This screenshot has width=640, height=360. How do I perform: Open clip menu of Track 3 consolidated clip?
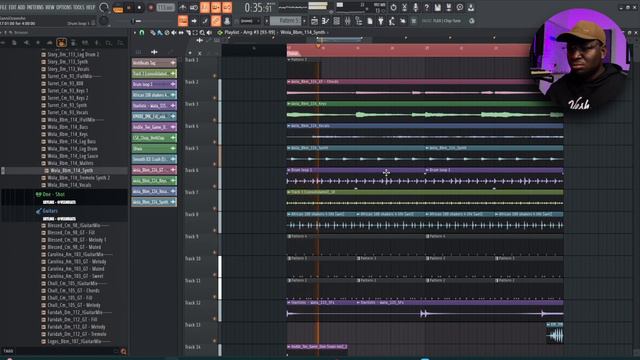[x=289, y=192]
